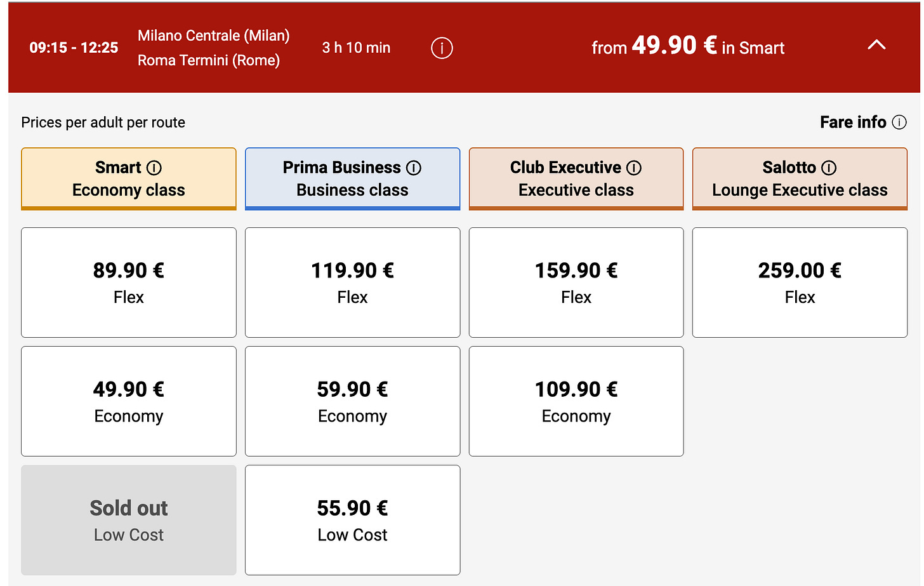This screenshot has height=586, width=924.
Task: Choose the 159.90 € Club Executive Flex fare
Action: coord(576,282)
